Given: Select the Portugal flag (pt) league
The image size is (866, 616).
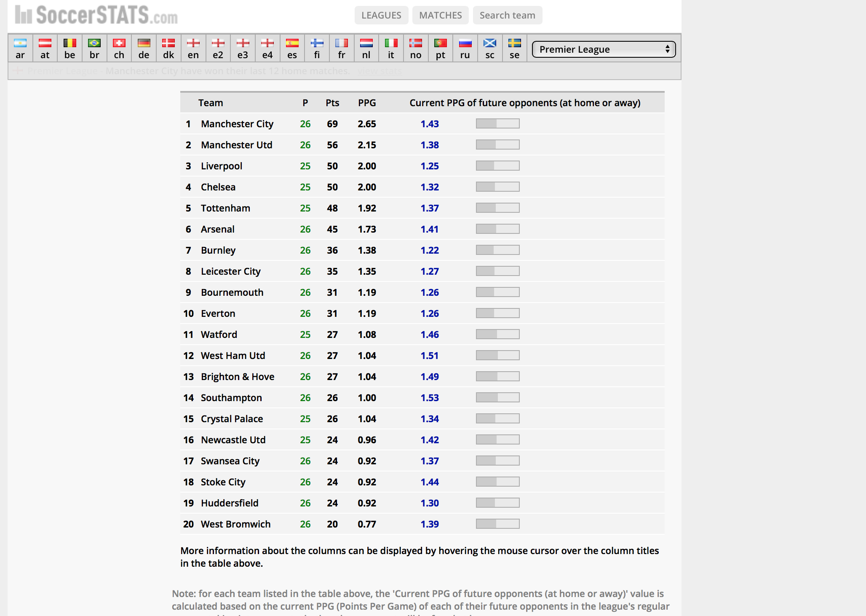Looking at the screenshot, I should click(x=441, y=48).
